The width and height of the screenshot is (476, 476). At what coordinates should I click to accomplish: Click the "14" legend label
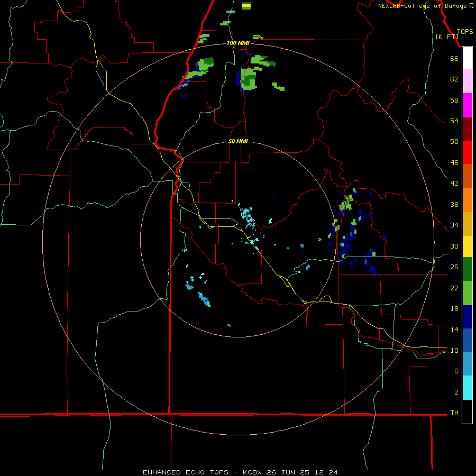454,329
